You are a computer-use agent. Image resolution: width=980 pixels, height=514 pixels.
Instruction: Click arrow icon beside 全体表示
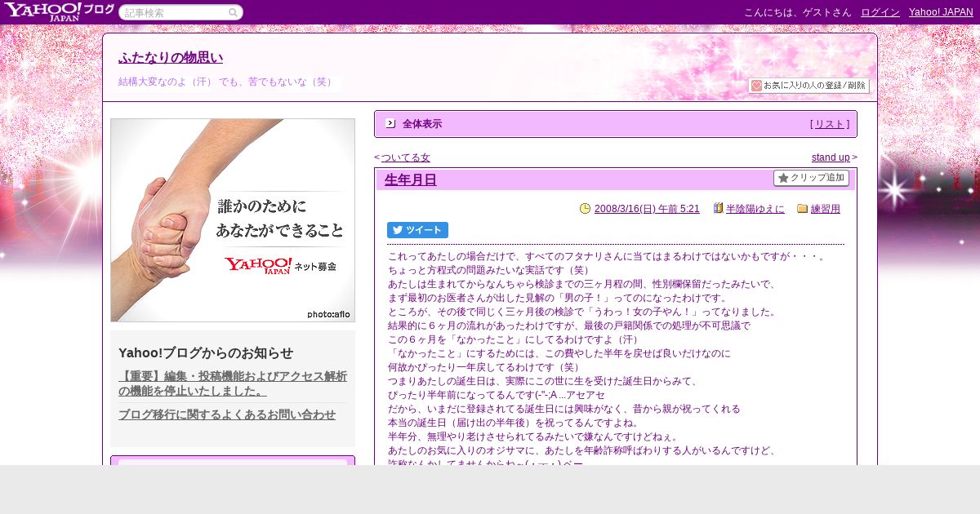coord(390,123)
